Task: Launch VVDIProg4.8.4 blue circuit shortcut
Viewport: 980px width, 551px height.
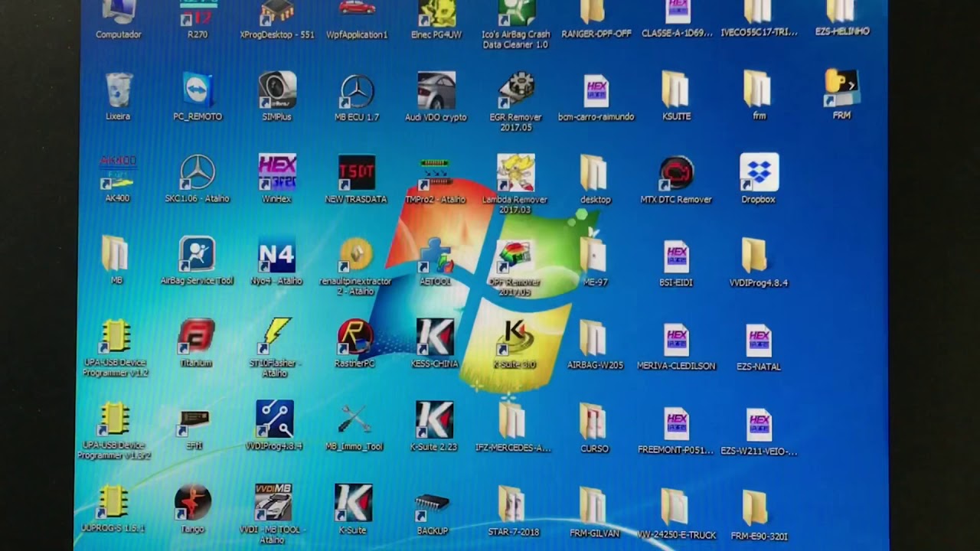Action: [274, 426]
